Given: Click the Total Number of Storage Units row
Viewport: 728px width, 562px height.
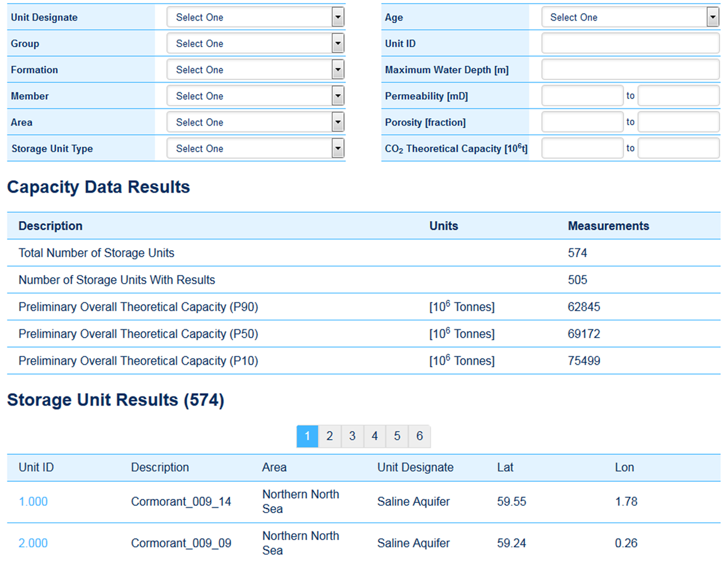Looking at the screenshot, I should tap(363, 253).
